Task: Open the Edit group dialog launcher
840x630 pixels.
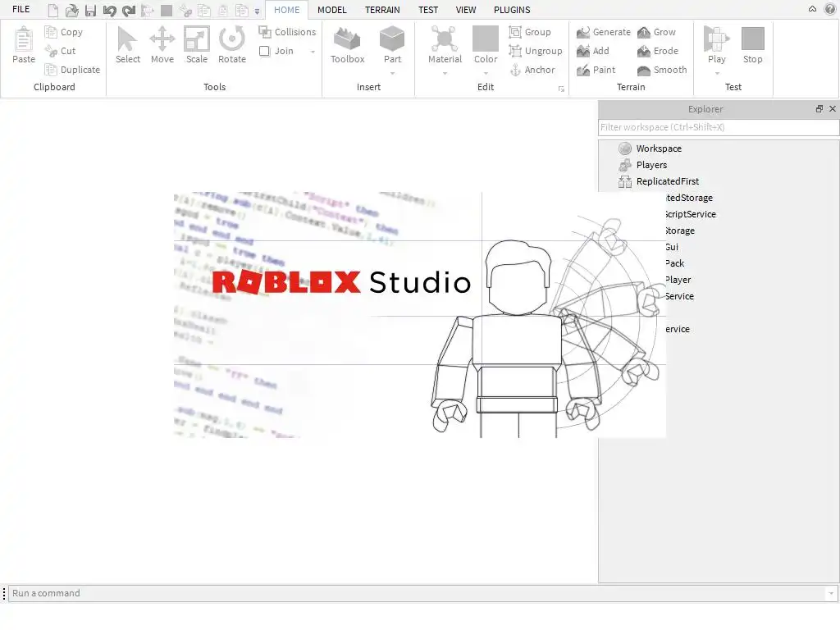Action: click(x=561, y=89)
